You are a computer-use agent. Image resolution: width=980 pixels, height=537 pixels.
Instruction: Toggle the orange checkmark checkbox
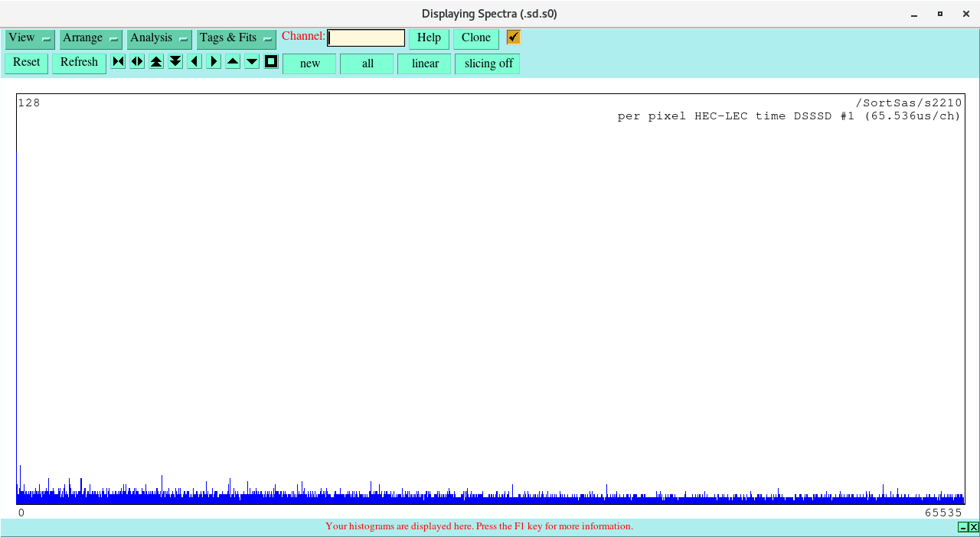pyautogui.click(x=513, y=37)
